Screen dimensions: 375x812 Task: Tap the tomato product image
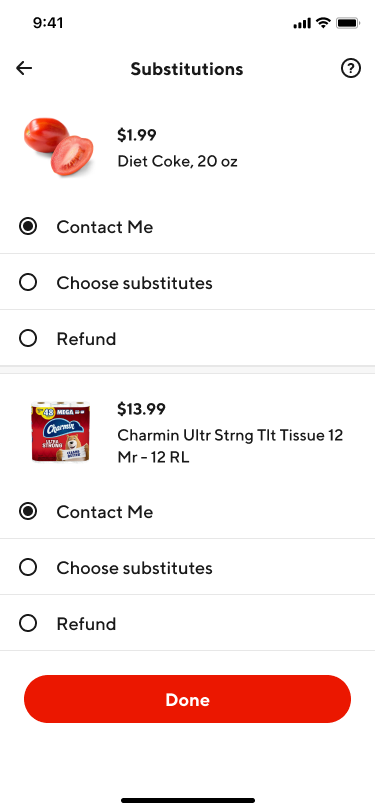pos(59,147)
